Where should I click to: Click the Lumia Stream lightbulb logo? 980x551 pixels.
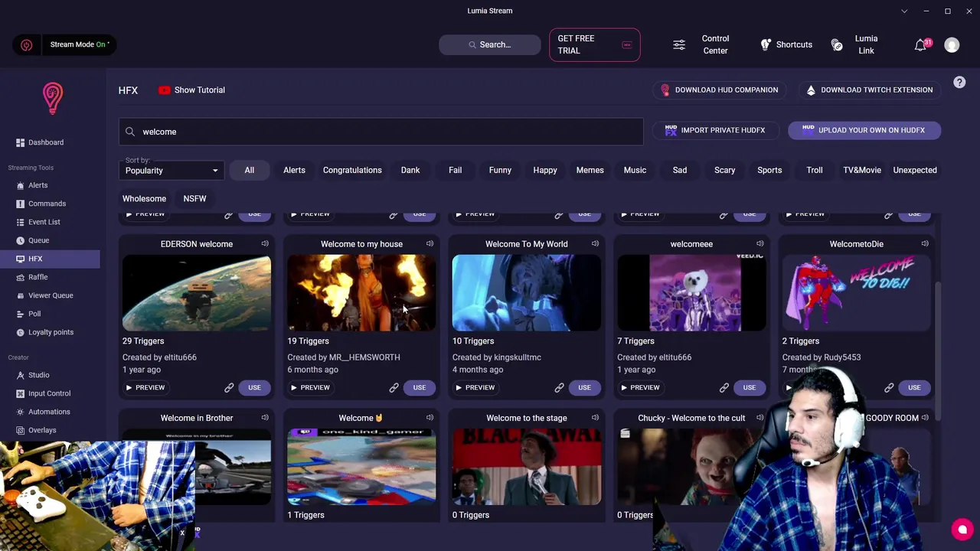(x=52, y=98)
